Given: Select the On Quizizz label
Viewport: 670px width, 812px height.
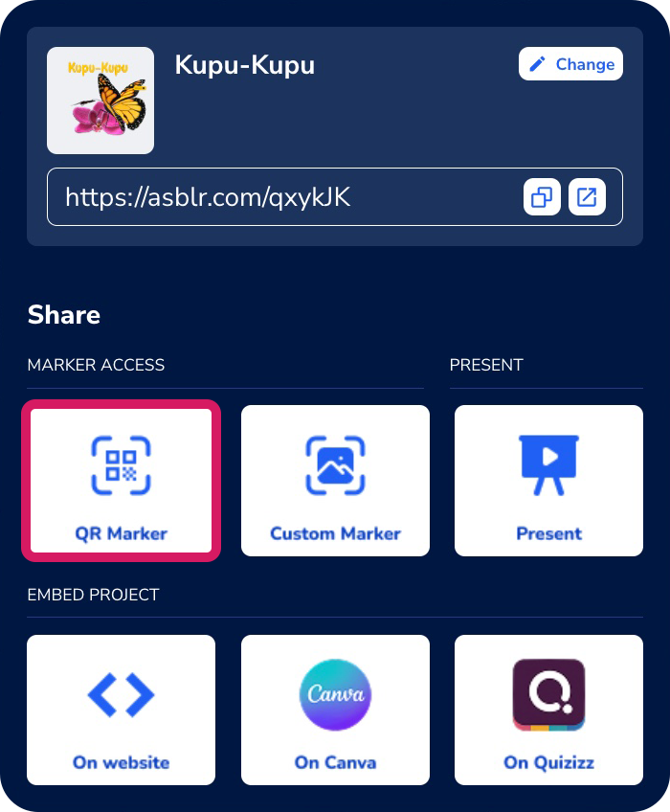Looking at the screenshot, I should click(548, 762).
